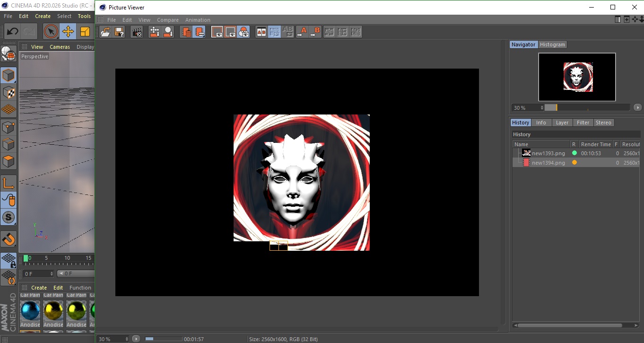Toggle the first eye frame display icon
The width and height of the screenshot is (644, 343).
click(217, 32)
